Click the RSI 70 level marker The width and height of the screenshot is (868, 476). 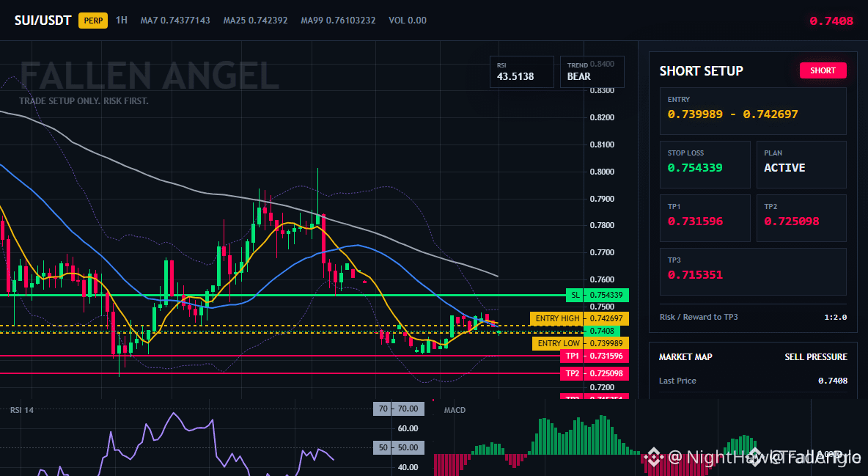point(399,409)
